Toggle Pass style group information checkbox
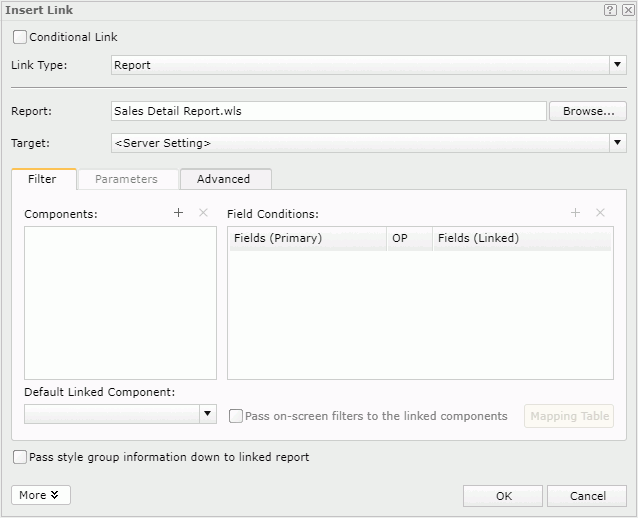The image size is (638, 518). click(21, 457)
